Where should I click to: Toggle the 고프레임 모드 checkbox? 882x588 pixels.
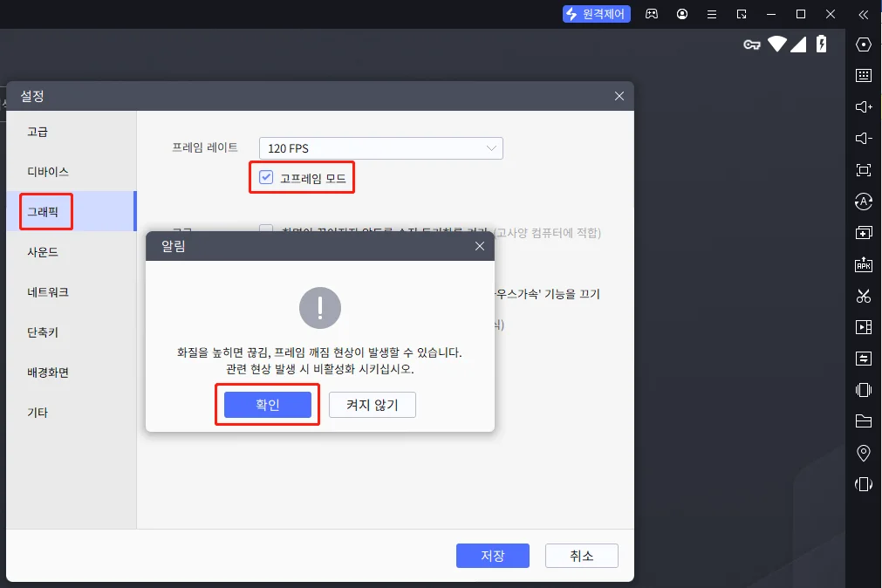click(x=266, y=177)
